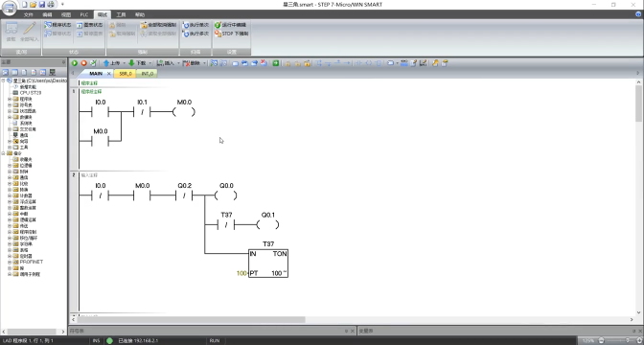The height and width of the screenshot is (345, 644).
Task: Switch to the SBR_0 program tab
Action: point(126,74)
